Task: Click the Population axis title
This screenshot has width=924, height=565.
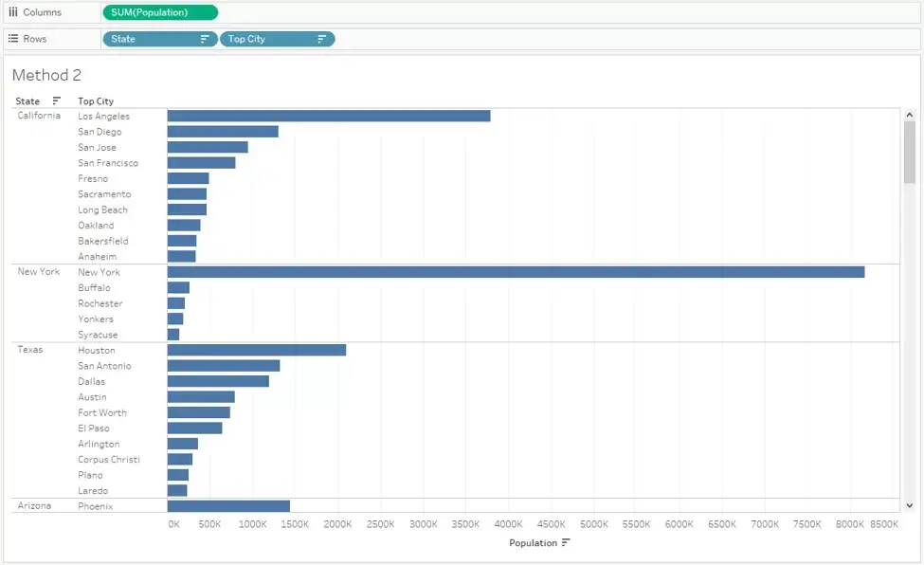Action: coord(533,542)
